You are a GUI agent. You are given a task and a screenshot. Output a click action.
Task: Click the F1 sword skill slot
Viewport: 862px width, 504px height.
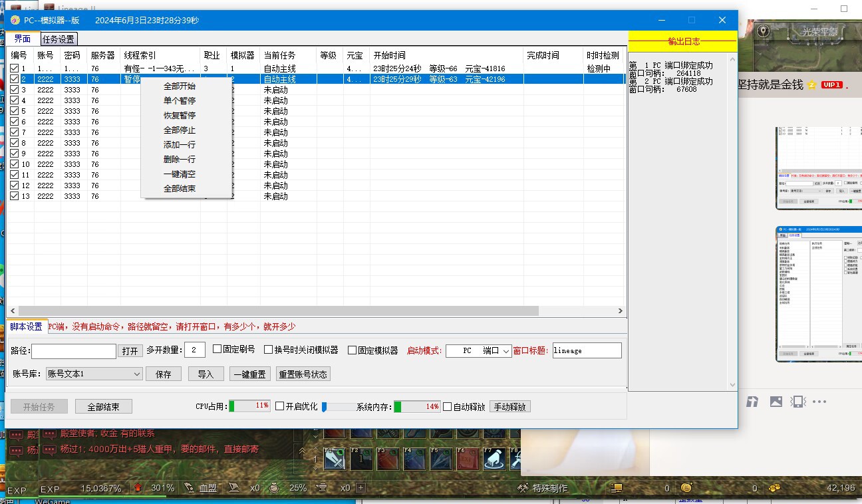[334, 459]
